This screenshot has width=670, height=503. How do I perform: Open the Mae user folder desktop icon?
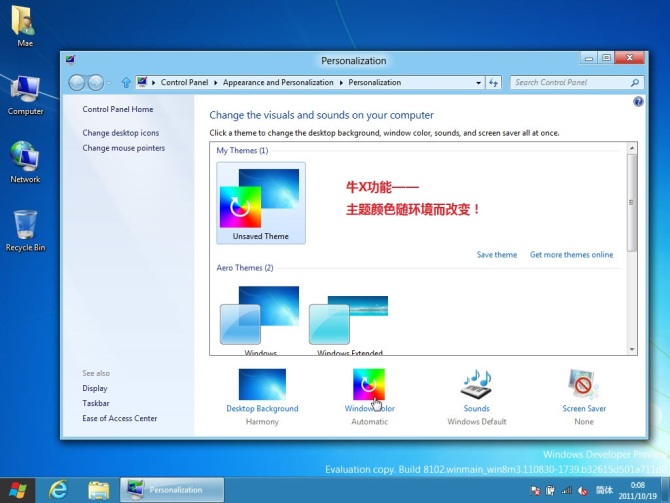(x=24, y=25)
